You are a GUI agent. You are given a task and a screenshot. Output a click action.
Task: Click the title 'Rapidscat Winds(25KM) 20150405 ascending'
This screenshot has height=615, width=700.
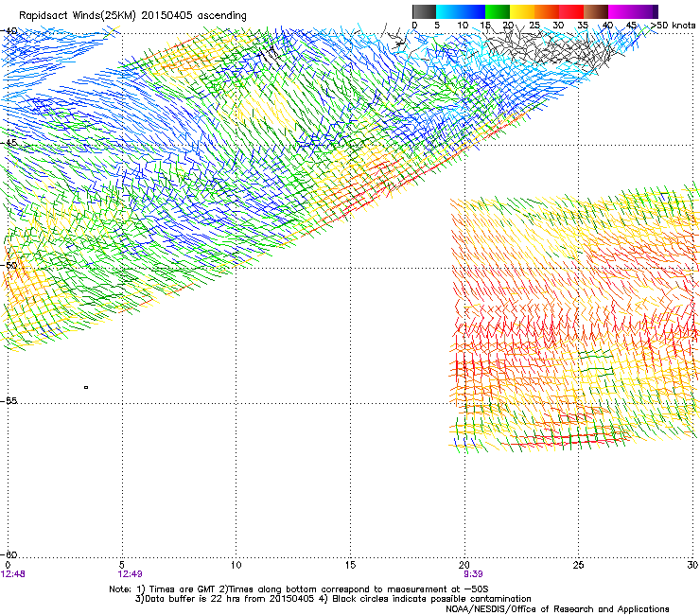click(x=132, y=16)
